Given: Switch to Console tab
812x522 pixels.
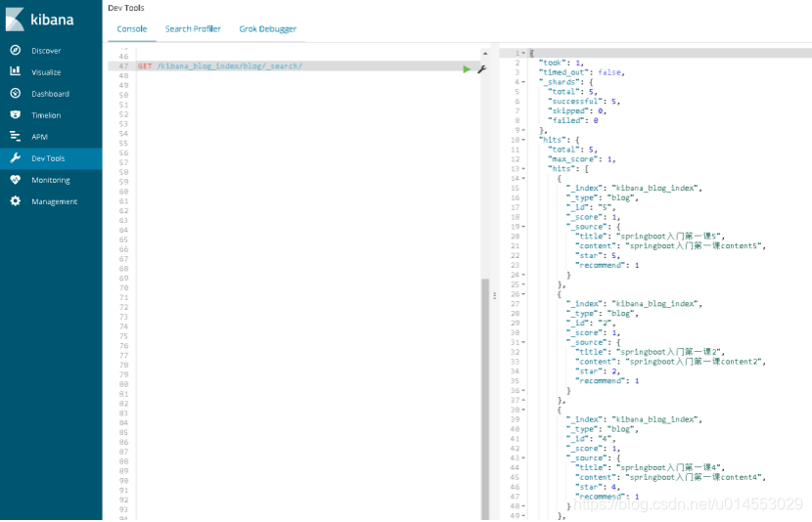Looking at the screenshot, I should (x=131, y=29).
